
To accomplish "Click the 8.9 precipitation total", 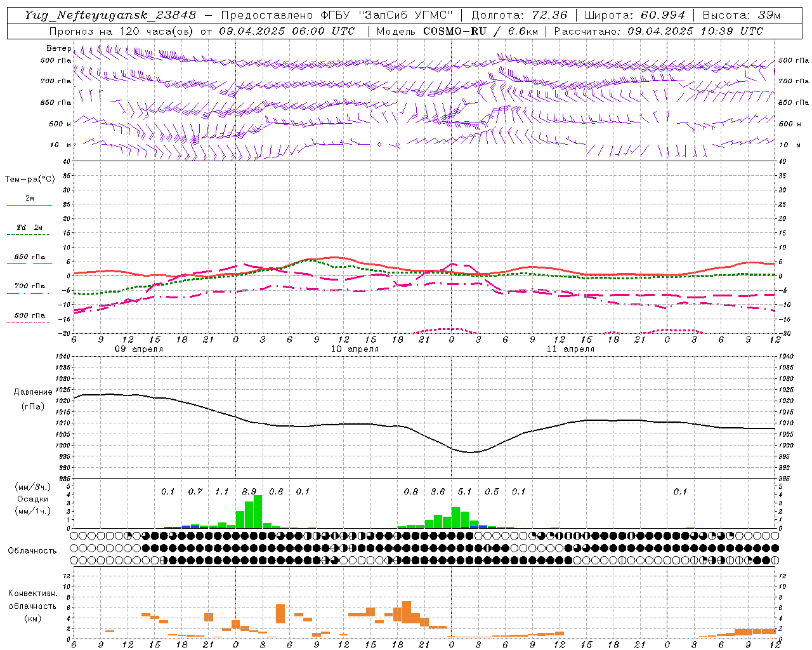I will [x=249, y=492].
